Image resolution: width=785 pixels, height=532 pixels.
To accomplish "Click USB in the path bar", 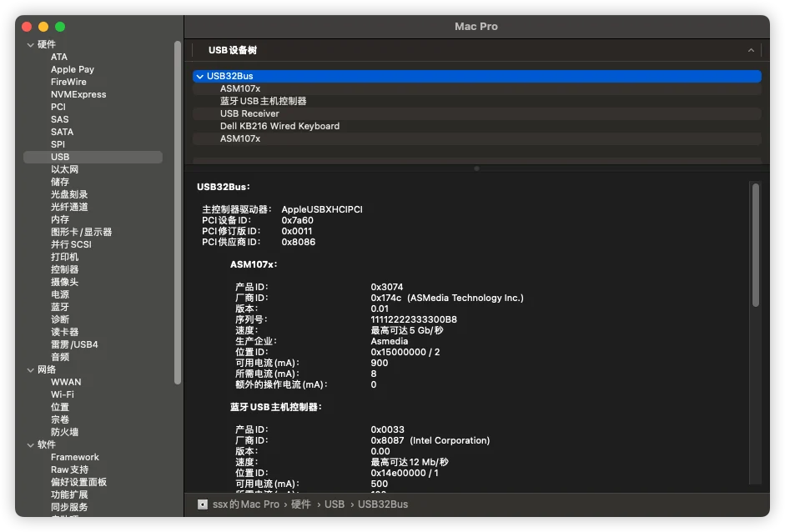I will 335,504.
